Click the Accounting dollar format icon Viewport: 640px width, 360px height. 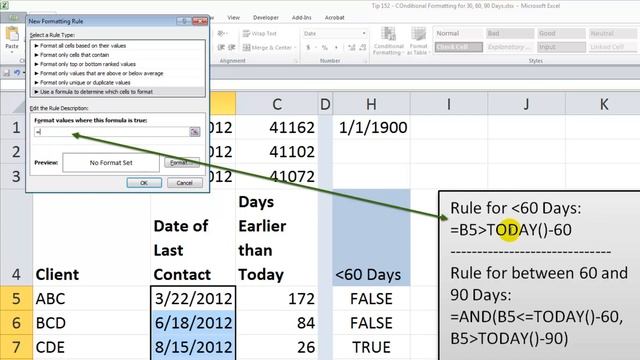tap(308, 47)
